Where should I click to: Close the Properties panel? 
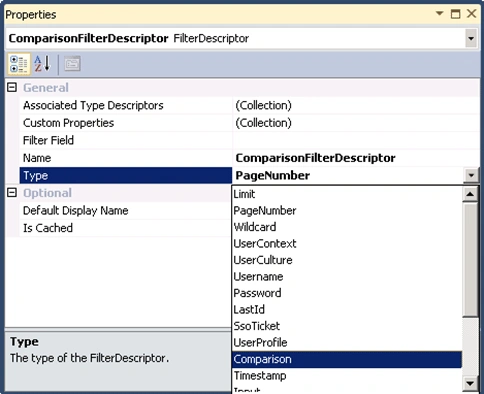click(472, 14)
